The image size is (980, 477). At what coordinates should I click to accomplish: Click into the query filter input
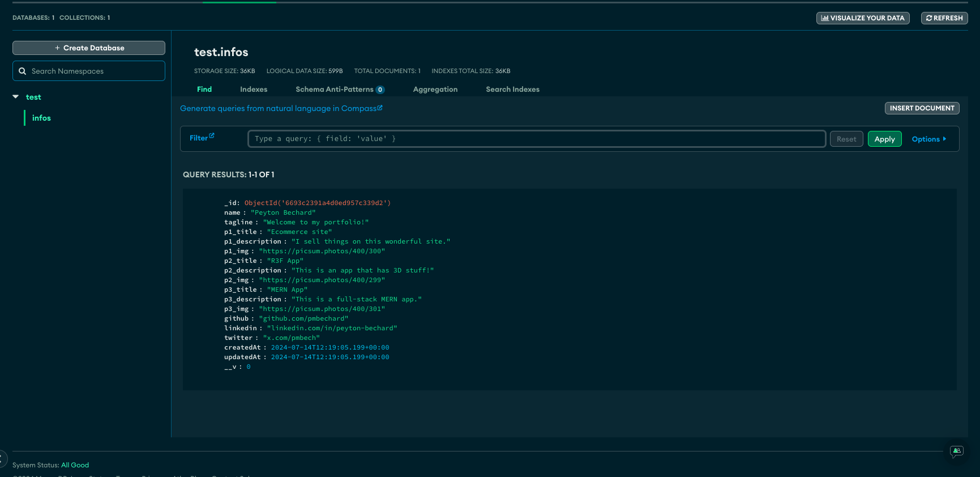coord(537,139)
